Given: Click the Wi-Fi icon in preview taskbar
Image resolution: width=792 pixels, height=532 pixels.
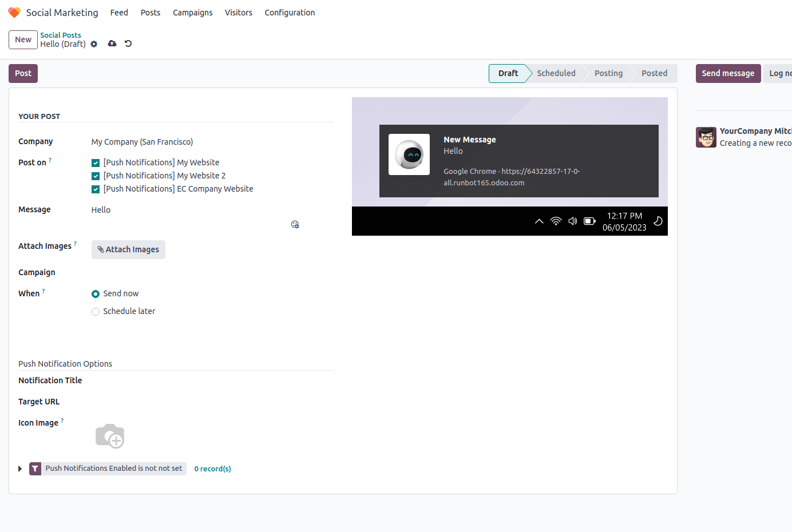Looking at the screenshot, I should pyautogui.click(x=556, y=221).
